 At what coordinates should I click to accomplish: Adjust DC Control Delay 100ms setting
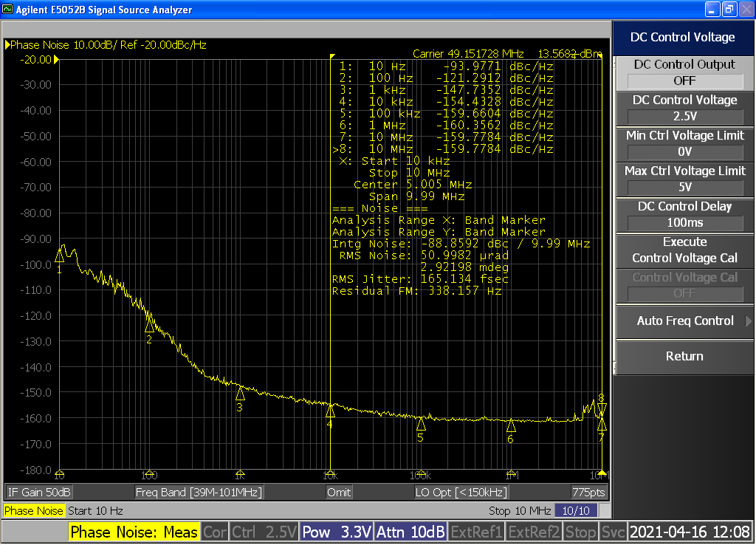684,222
